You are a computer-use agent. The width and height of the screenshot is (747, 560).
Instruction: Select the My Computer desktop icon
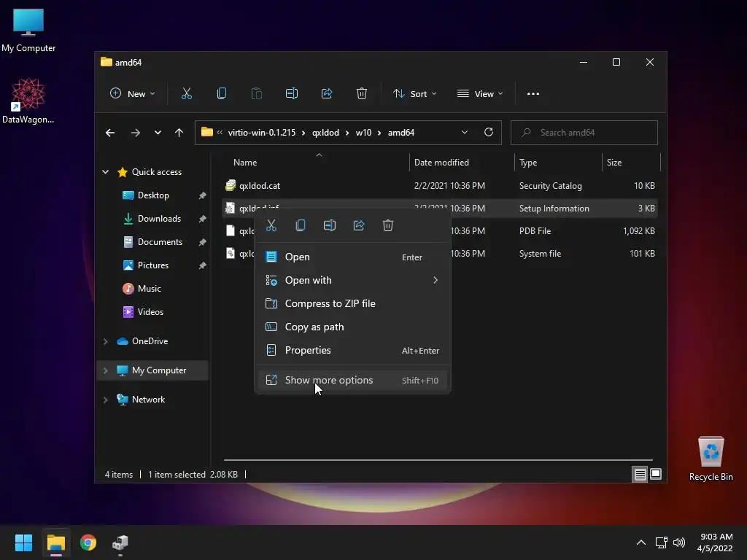(x=28, y=30)
